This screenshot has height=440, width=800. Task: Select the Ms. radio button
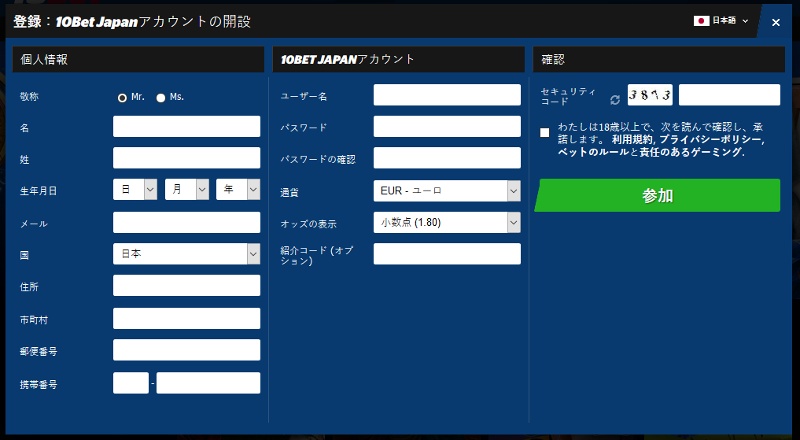161,97
